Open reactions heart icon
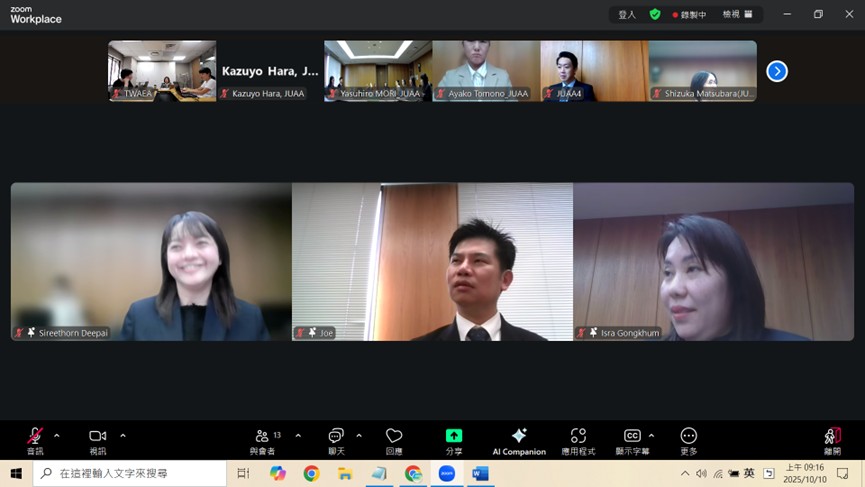This screenshot has width=865, height=487. tap(394, 436)
